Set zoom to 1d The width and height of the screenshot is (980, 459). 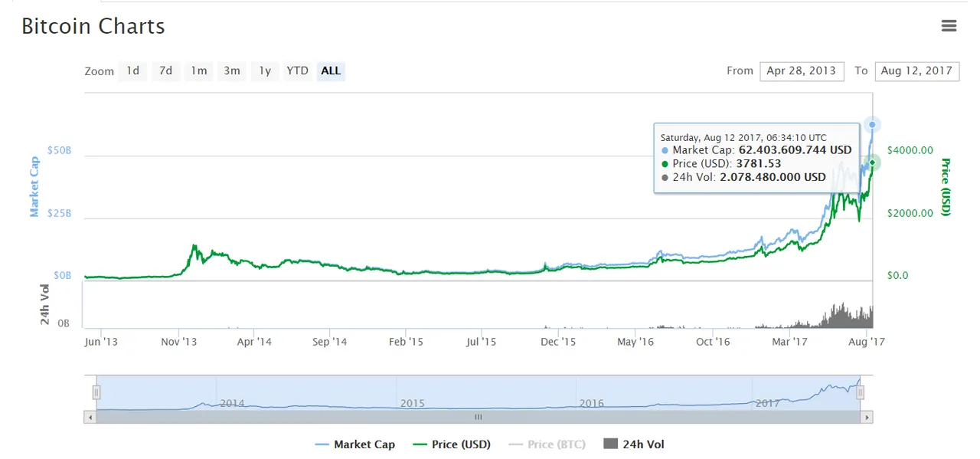(x=132, y=70)
